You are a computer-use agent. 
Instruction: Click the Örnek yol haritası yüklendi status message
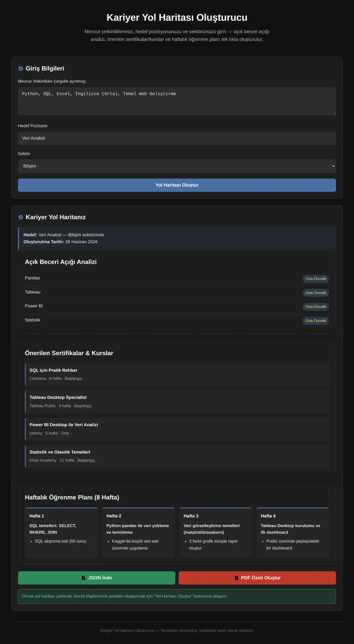[x=177, y=596]
